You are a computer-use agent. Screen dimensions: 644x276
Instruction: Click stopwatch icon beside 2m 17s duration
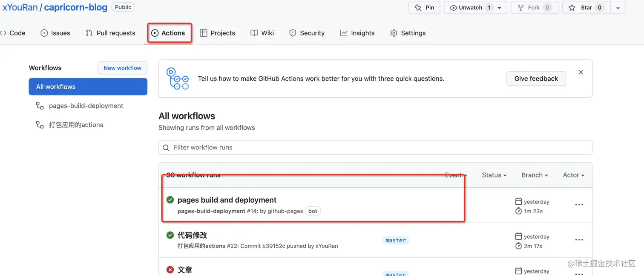tap(518, 246)
